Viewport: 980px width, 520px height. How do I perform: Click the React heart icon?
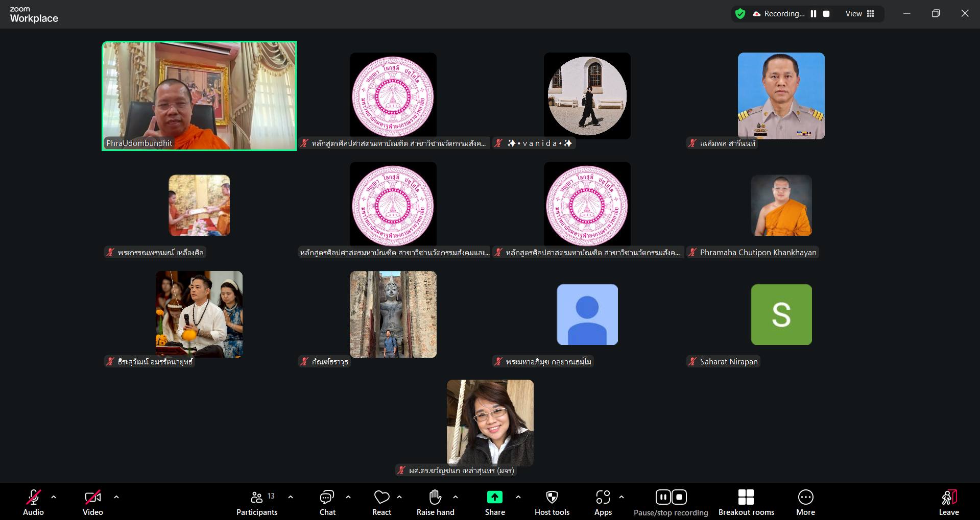coord(381,498)
